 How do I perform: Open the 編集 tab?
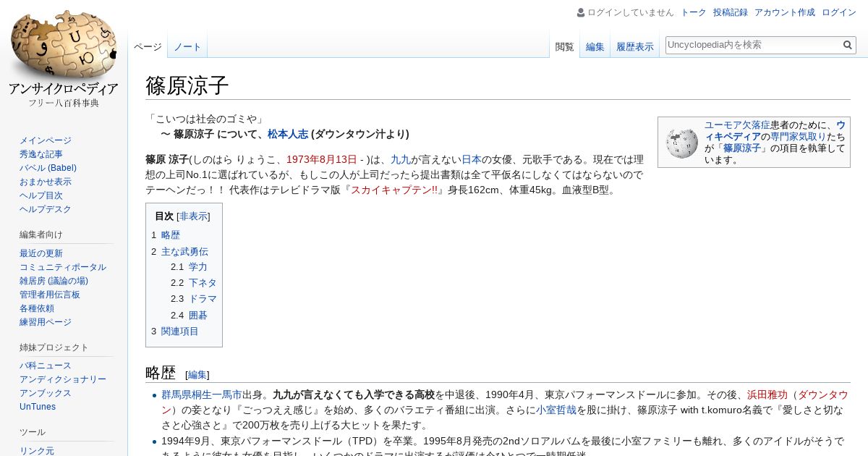[595, 47]
